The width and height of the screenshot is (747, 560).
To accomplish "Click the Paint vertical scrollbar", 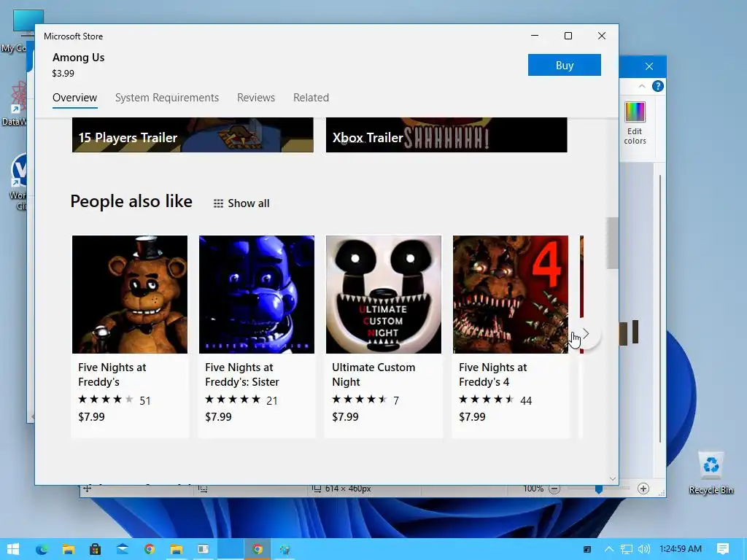I will (x=659, y=309).
